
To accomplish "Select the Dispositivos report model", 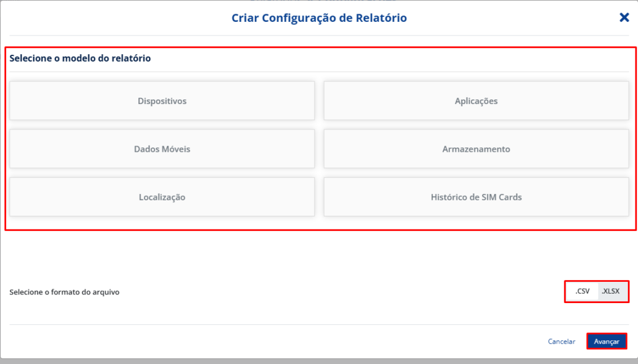I will coord(162,101).
